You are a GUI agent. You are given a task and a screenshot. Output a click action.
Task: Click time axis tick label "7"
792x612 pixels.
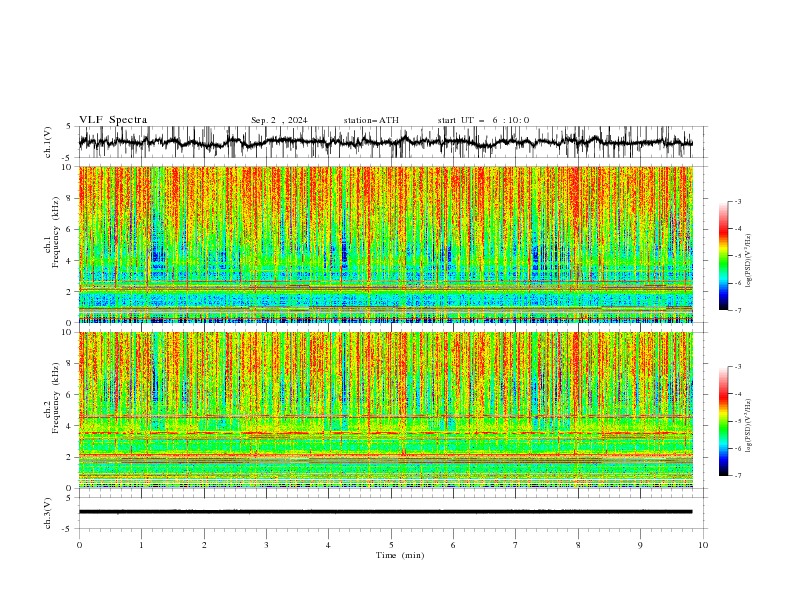coord(516,545)
